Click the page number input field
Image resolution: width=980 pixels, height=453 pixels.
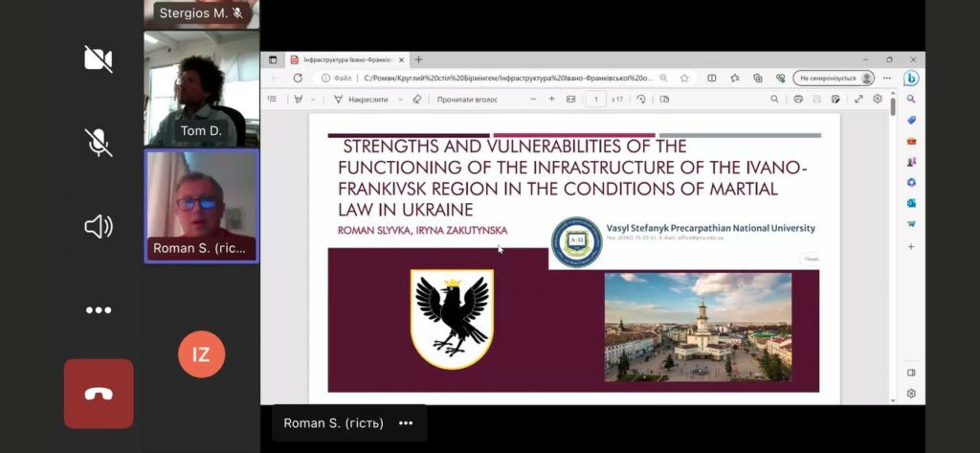point(596,99)
